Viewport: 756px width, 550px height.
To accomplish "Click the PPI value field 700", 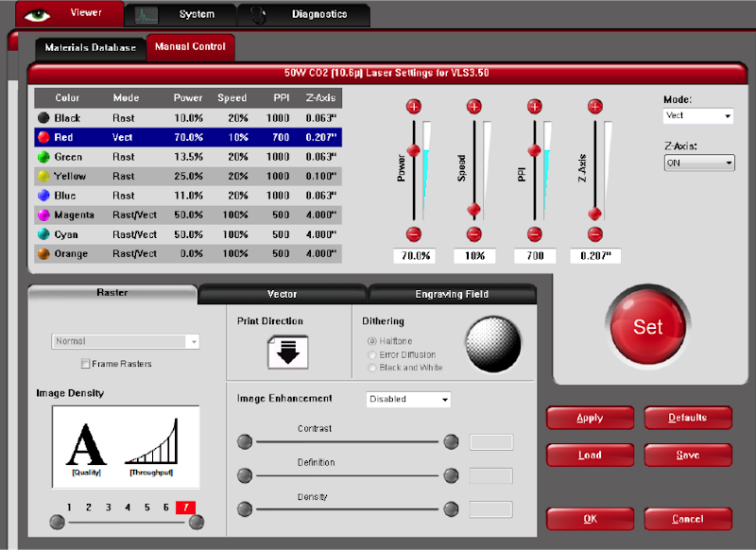I will coord(535,256).
